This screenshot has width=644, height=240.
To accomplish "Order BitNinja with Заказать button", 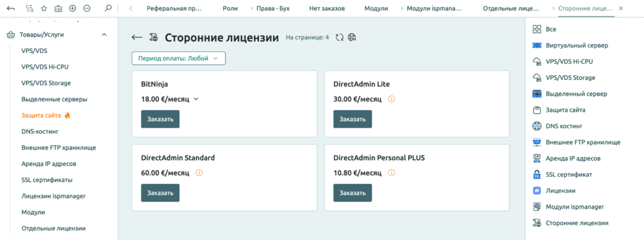I will pos(160,119).
